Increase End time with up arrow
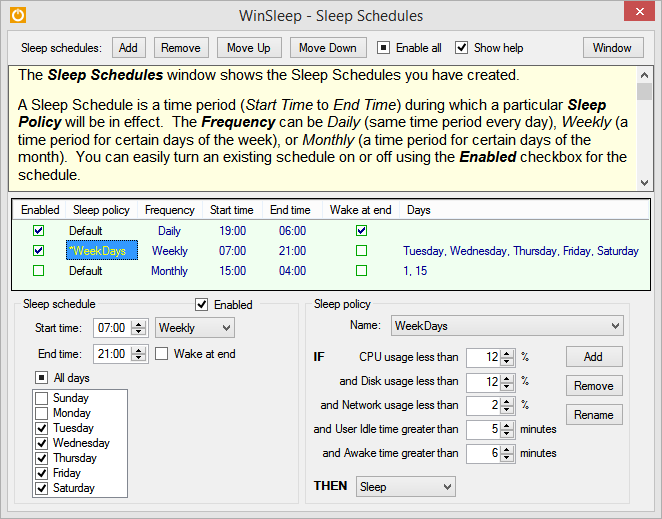Image resolution: width=662 pixels, height=519 pixels. click(139, 350)
